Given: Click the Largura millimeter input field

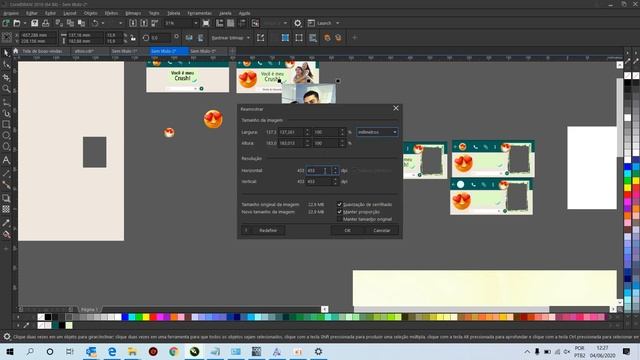Looking at the screenshot, I should pos(291,132).
